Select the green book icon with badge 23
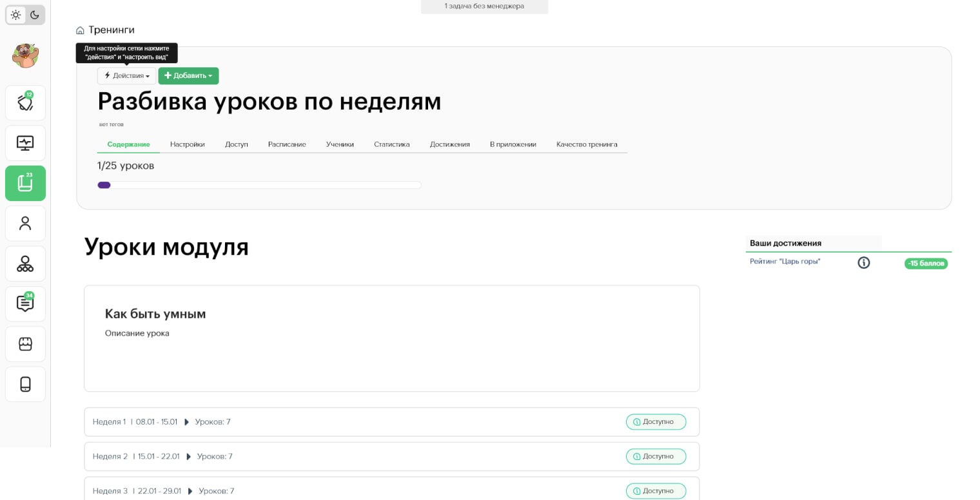The image size is (980, 500). pos(25,183)
